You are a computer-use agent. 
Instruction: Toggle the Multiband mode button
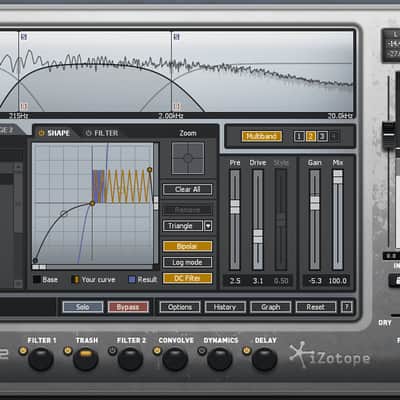pos(262,136)
